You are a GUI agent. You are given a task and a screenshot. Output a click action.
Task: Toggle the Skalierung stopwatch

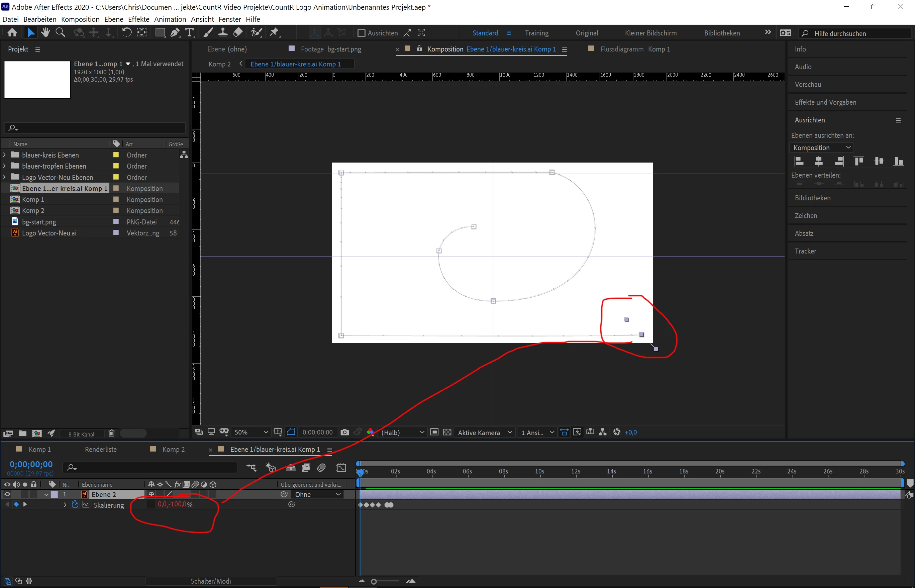pos(75,505)
